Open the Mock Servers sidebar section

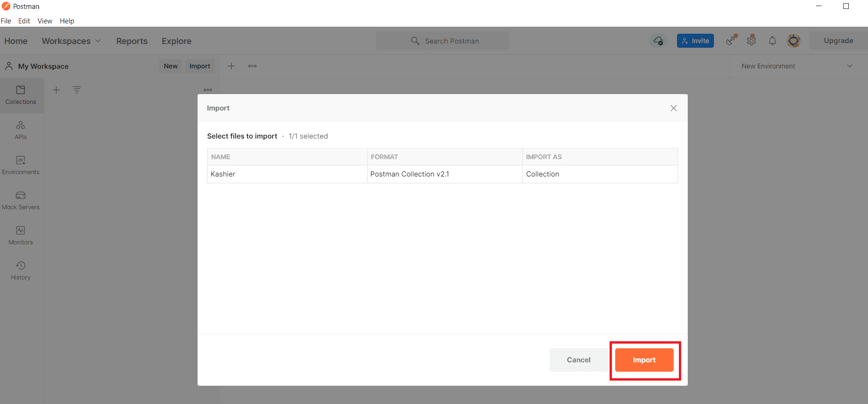(x=21, y=200)
